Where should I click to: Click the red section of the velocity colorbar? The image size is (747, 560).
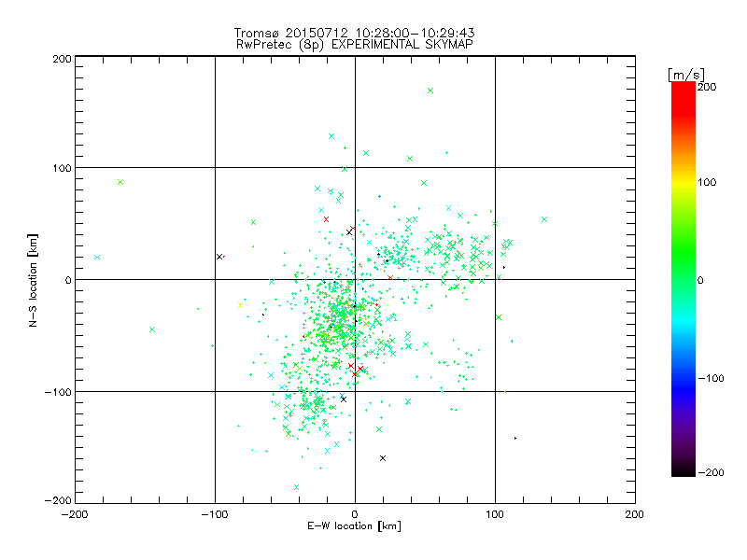click(684, 98)
